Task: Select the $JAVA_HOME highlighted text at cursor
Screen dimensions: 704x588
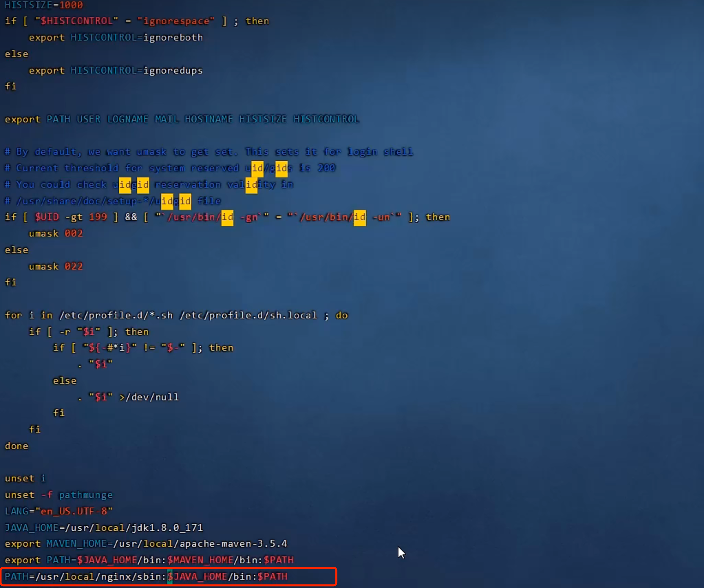Action: pos(198,577)
